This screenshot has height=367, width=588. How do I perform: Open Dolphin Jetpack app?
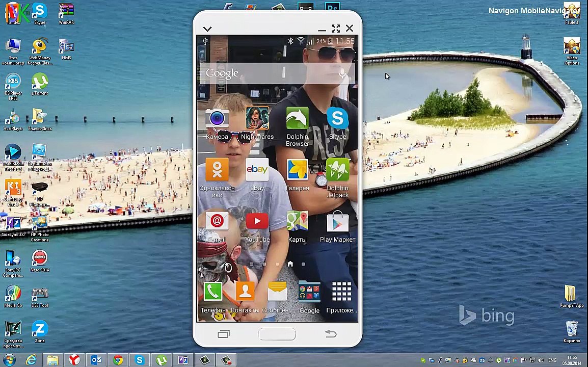point(337,170)
